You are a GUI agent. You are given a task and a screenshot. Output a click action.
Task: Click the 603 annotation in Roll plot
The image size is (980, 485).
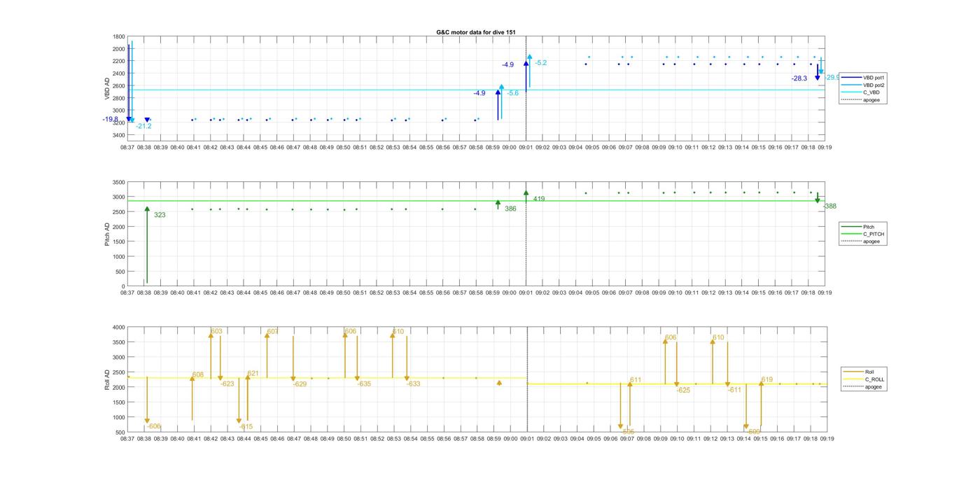point(217,331)
